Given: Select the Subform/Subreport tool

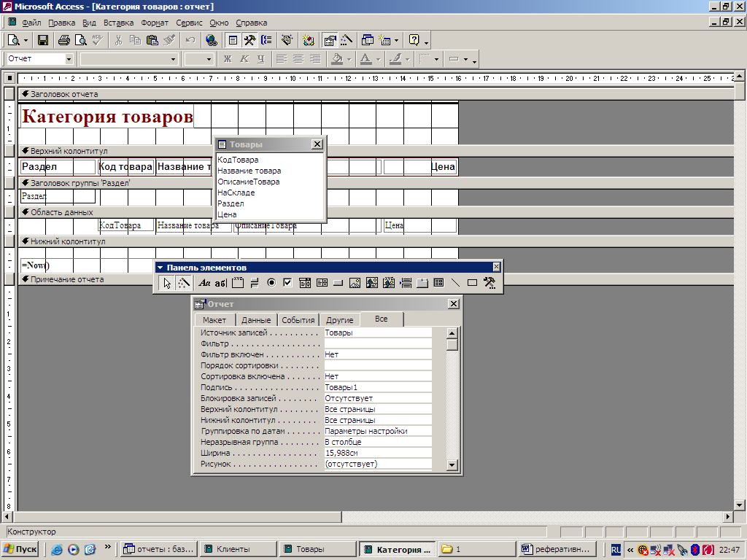Looking at the screenshot, I should (438, 283).
